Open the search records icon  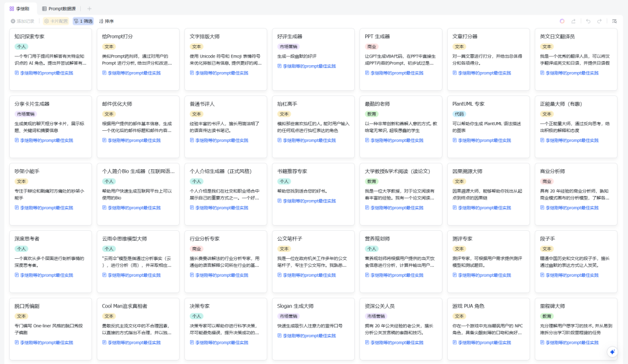click(614, 21)
